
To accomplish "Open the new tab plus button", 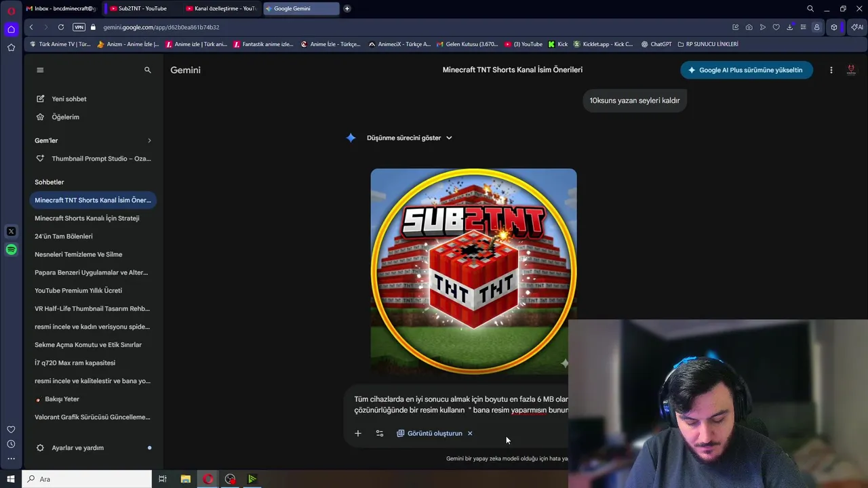I will click(347, 9).
